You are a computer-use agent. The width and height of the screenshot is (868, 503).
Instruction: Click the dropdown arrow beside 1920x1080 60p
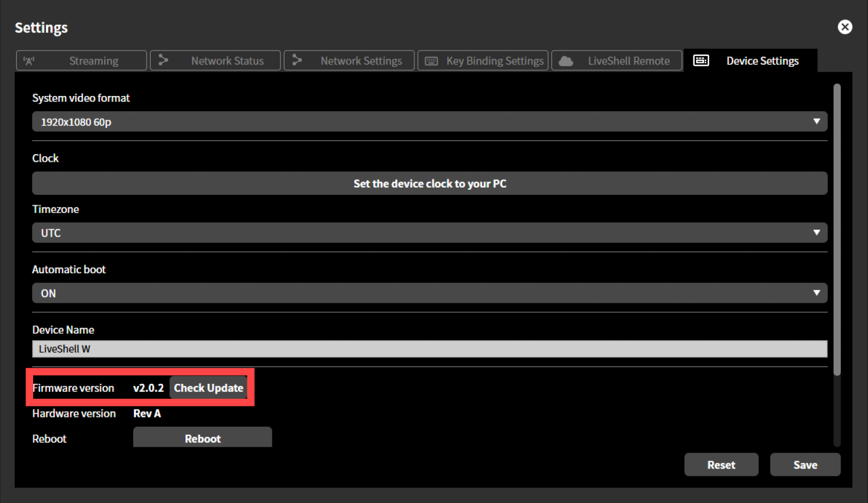[817, 122]
